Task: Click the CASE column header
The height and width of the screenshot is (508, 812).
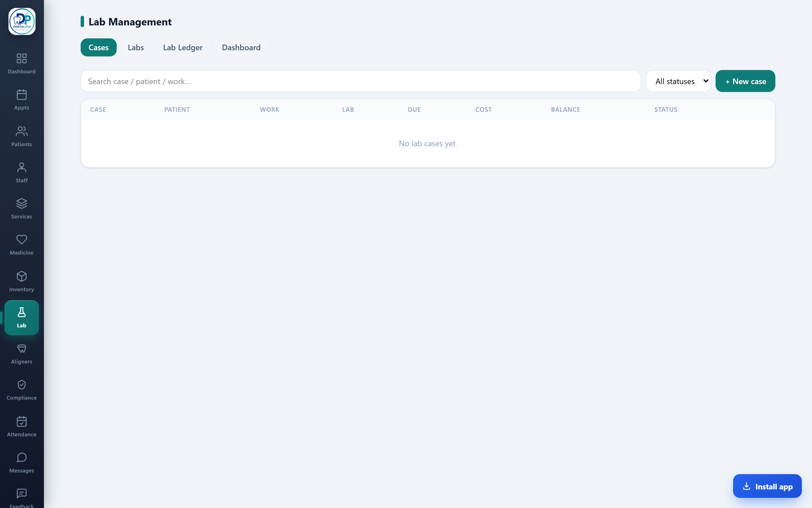Action: pyautogui.click(x=98, y=110)
